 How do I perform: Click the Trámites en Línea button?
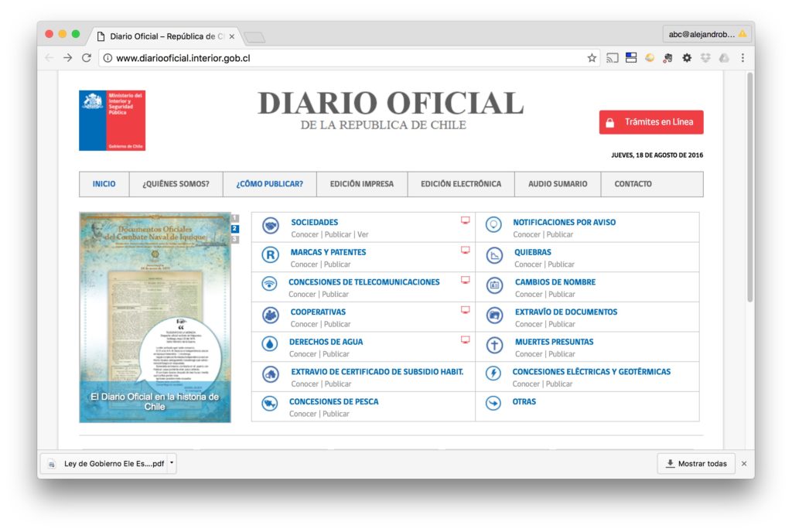[651, 122]
